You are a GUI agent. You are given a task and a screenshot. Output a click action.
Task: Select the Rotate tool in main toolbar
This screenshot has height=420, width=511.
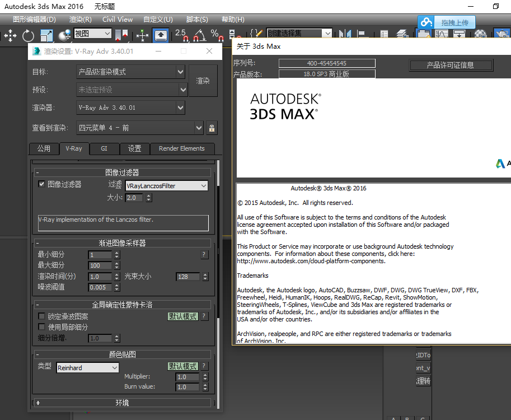pyautogui.click(x=28, y=35)
